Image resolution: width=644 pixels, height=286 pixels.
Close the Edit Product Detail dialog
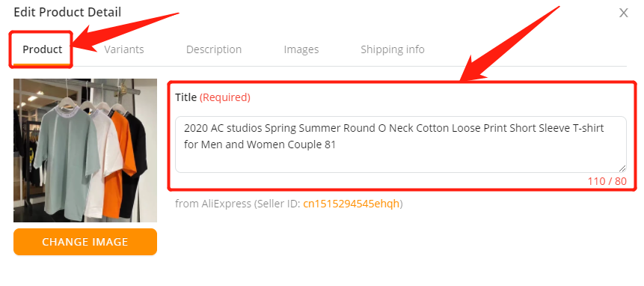pyautogui.click(x=624, y=13)
